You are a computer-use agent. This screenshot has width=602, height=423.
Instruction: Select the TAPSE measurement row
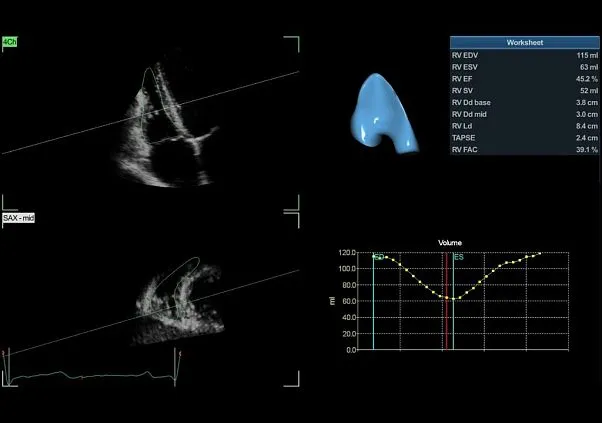click(x=524, y=138)
